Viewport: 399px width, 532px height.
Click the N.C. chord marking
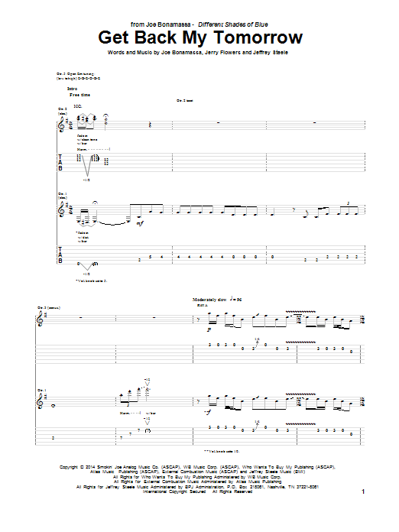coord(78,106)
